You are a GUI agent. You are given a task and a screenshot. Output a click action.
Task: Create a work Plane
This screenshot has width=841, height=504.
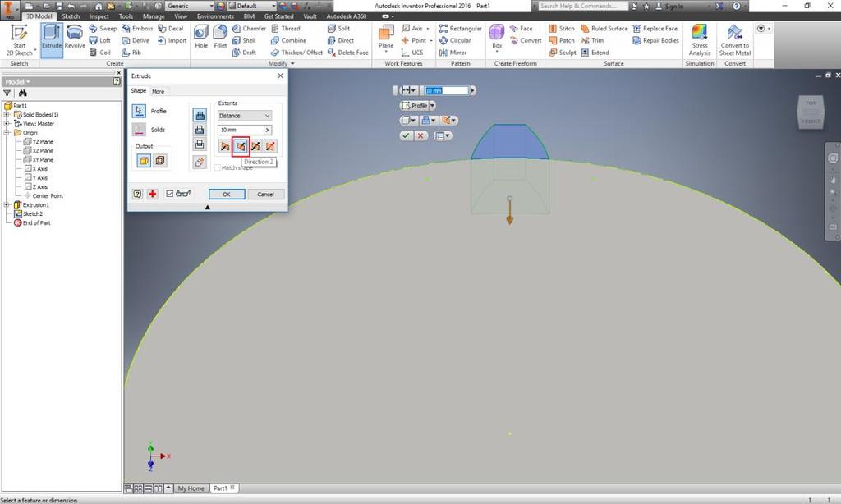386,38
